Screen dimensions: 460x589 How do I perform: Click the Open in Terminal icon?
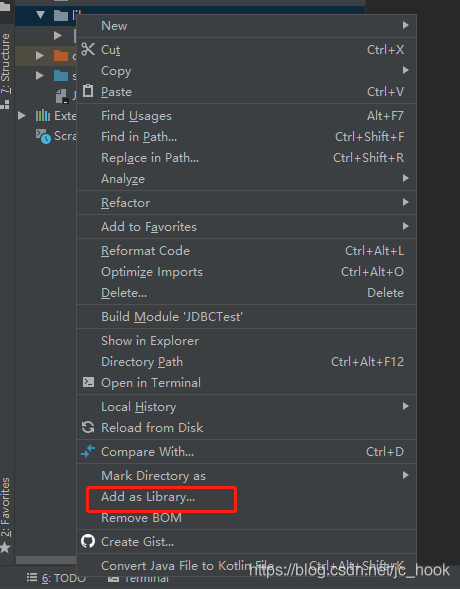click(x=88, y=382)
